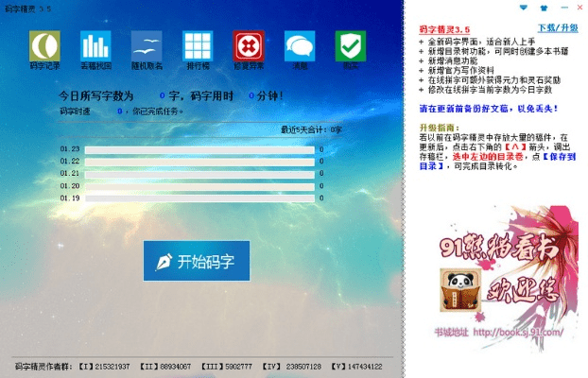This screenshot has height=378, width=588.
Task: Open the 排行榜 grid icon
Action: pos(198,46)
